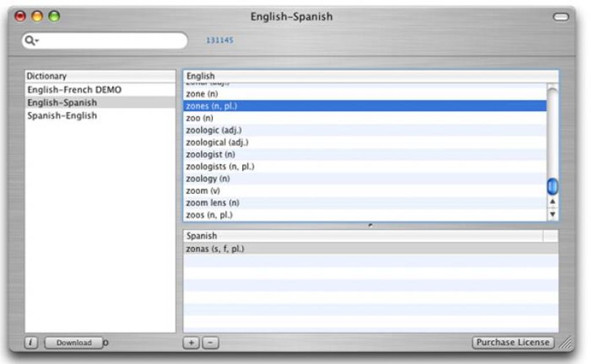Click the "zonas (s, f, pl.)" translation
The image size is (591, 364).
click(x=215, y=249)
